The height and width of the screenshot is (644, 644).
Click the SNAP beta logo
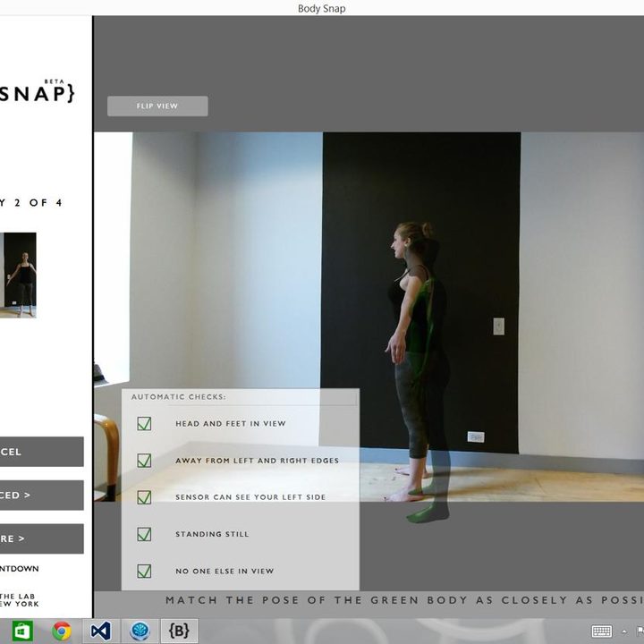point(37,91)
